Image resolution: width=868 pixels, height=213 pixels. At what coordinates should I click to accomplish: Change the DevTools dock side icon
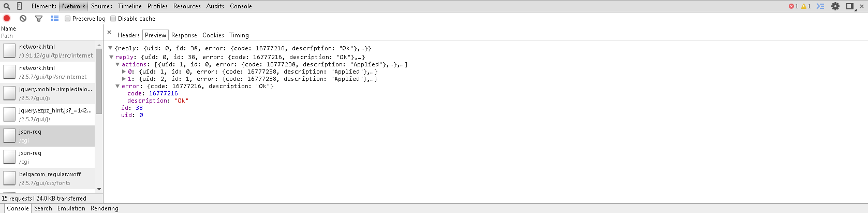tap(849, 6)
